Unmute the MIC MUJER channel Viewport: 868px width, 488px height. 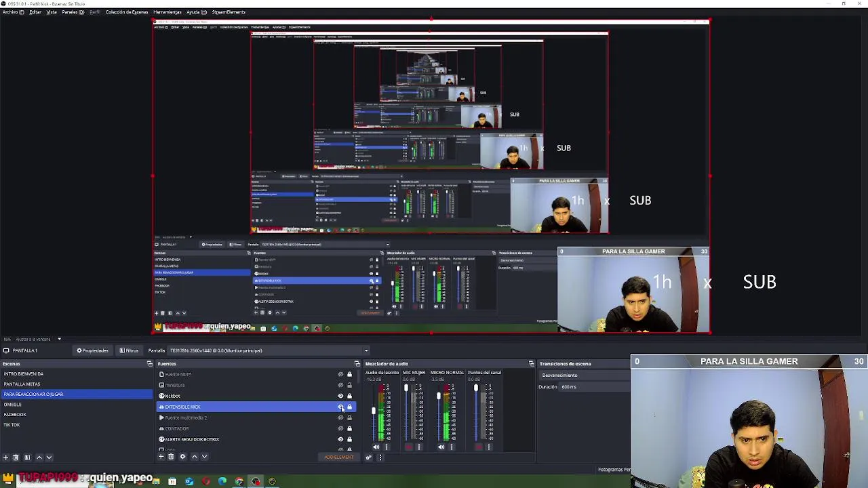coord(408,447)
